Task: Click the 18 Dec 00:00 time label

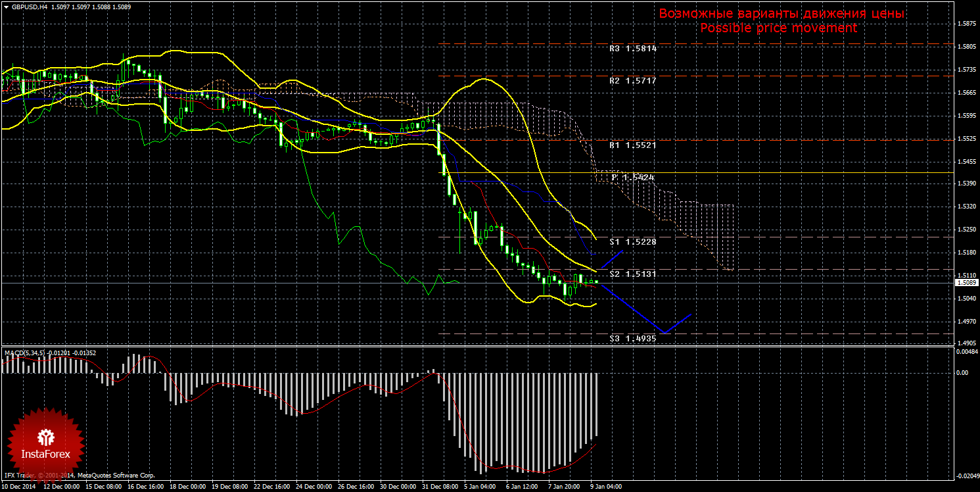Action: 187,487
